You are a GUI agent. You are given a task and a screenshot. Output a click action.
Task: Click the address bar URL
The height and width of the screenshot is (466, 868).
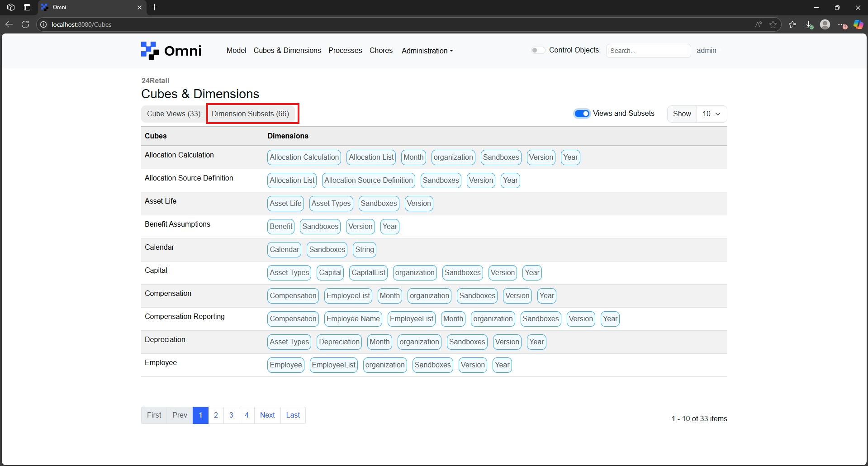click(x=81, y=24)
